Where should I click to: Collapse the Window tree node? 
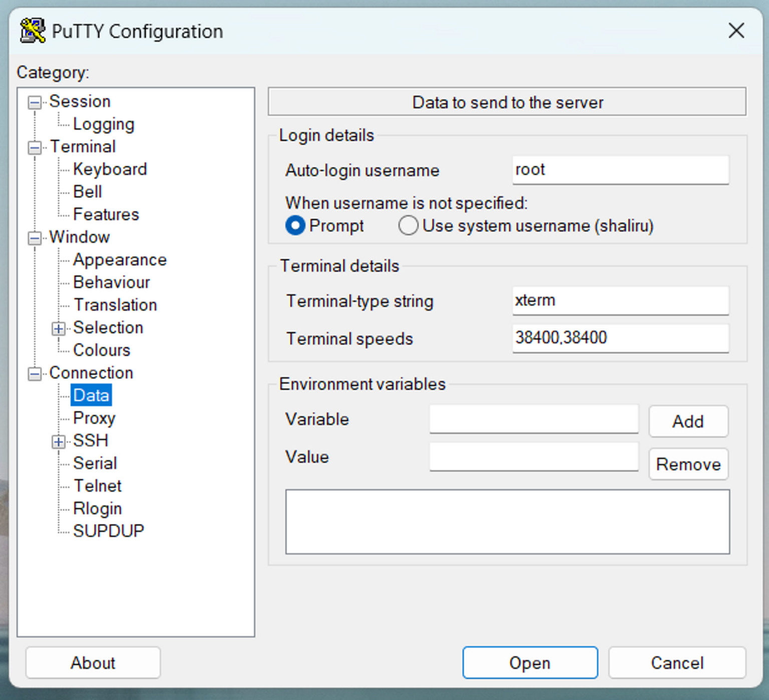coord(35,238)
